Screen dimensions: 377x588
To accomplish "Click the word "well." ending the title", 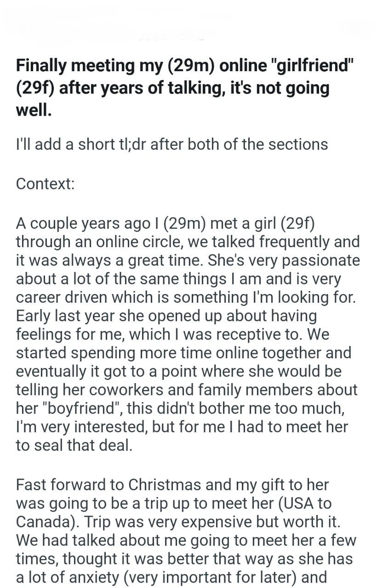I will (34, 110).
